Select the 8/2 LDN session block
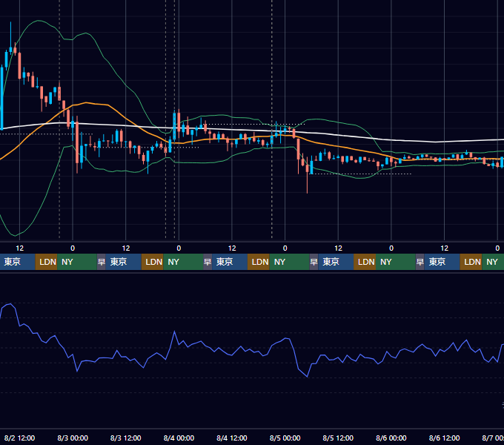 pyautogui.click(x=46, y=262)
